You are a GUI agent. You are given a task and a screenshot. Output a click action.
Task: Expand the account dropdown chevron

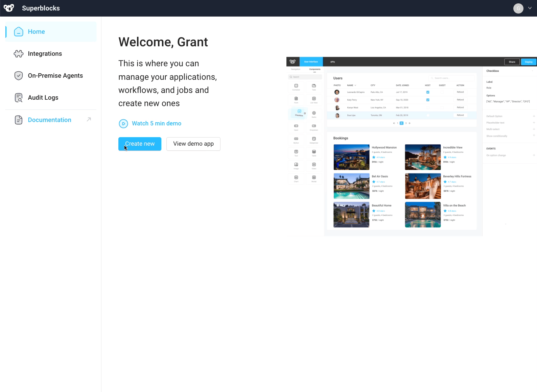(x=530, y=8)
